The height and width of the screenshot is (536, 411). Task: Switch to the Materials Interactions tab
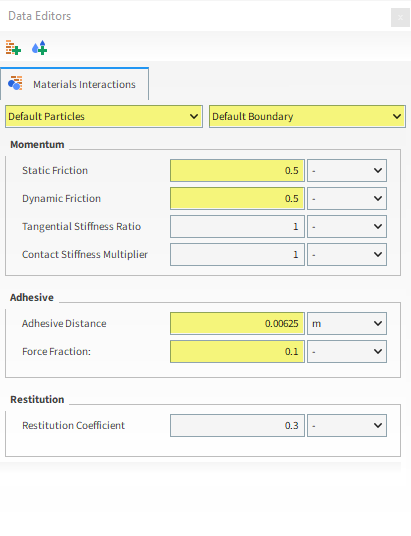point(75,84)
